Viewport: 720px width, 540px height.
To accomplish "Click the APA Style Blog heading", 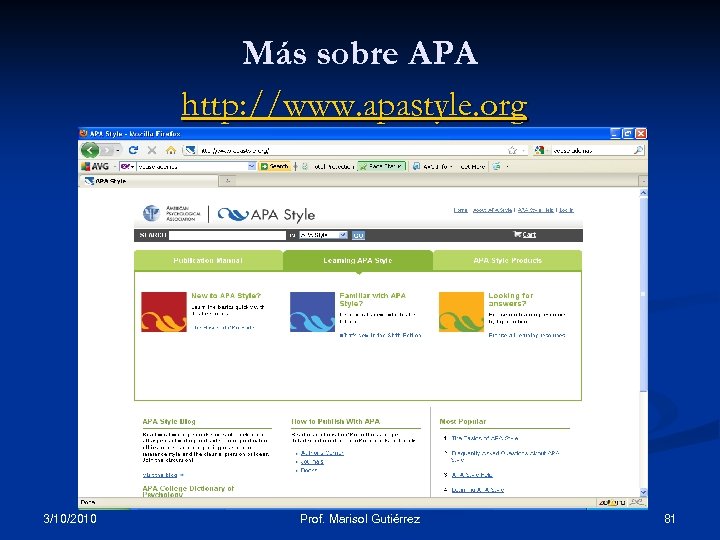I will 169,421.
